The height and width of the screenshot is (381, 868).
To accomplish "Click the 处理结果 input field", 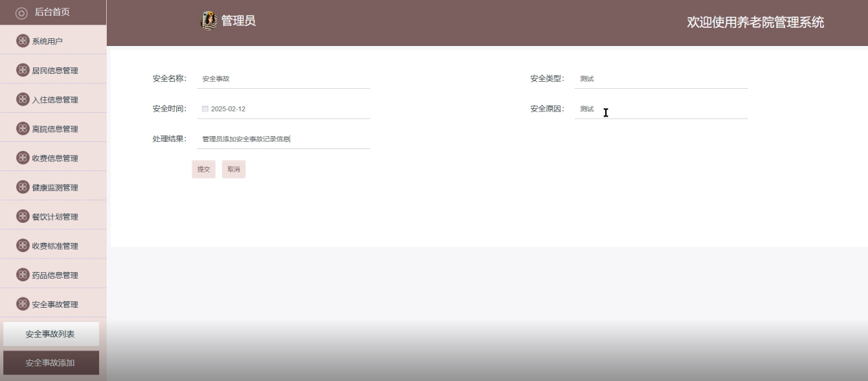I will click(284, 139).
